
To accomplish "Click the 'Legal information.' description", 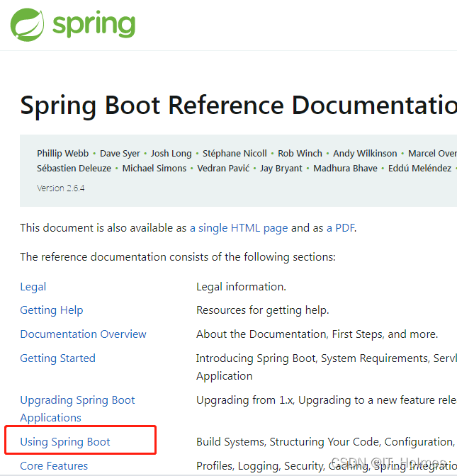I will coord(241,287).
